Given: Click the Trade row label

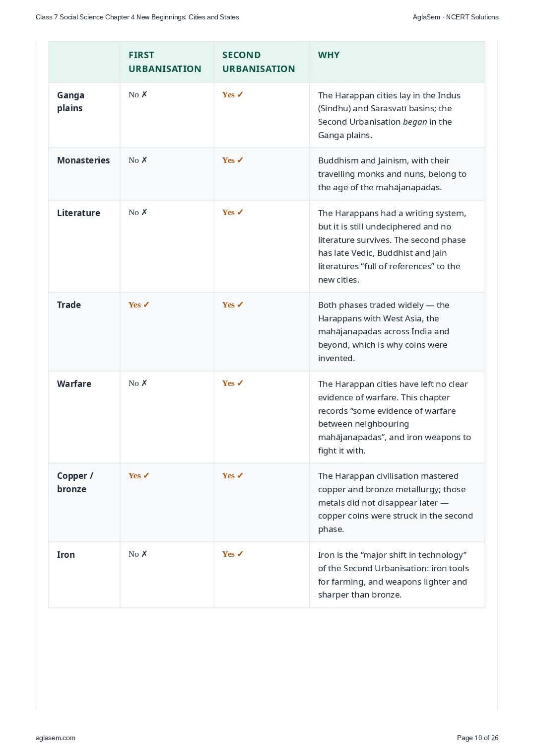Looking at the screenshot, I should [69, 305].
